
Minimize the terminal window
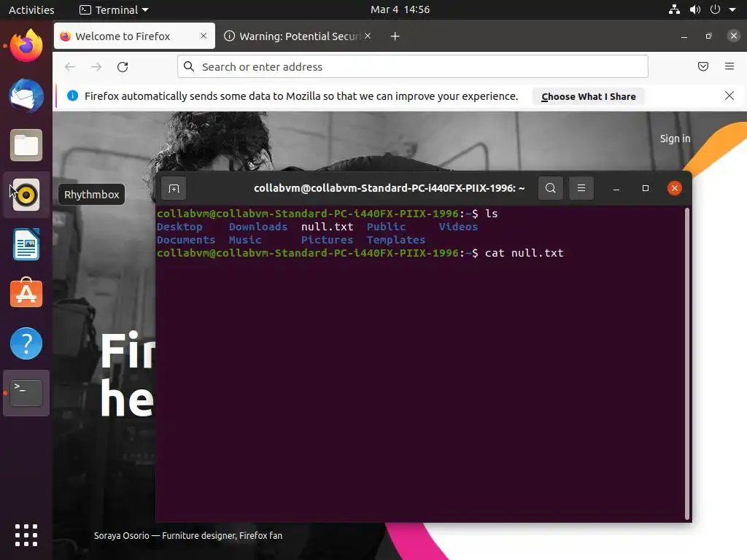click(616, 188)
